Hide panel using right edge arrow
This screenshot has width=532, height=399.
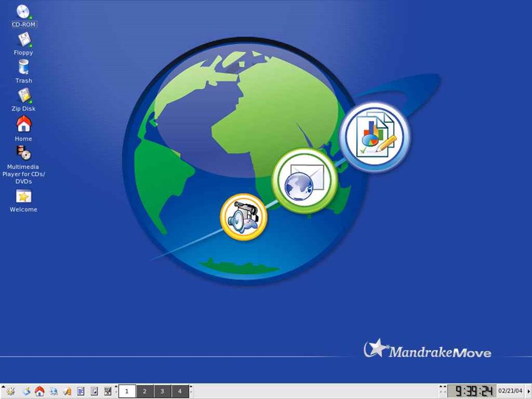pos(529,391)
